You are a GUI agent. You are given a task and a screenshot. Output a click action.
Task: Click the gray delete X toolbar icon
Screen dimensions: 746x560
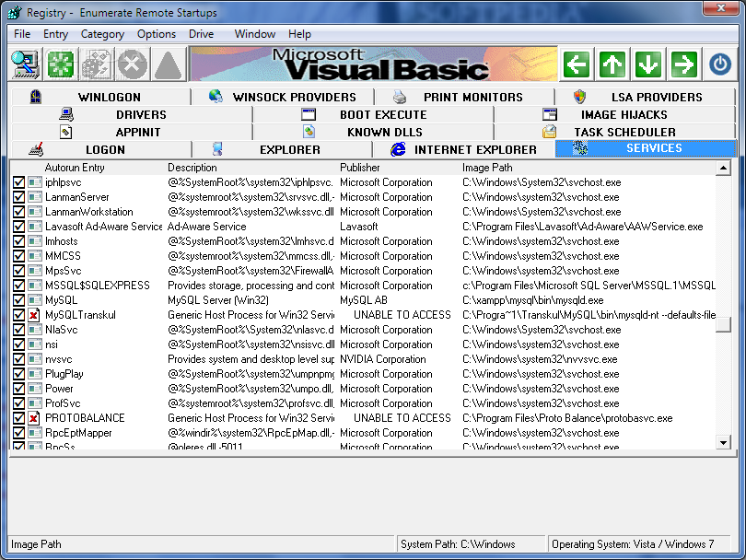click(133, 64)
